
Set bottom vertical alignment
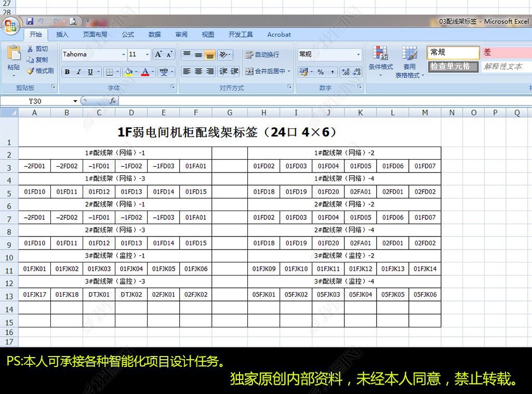click(210, 54)
